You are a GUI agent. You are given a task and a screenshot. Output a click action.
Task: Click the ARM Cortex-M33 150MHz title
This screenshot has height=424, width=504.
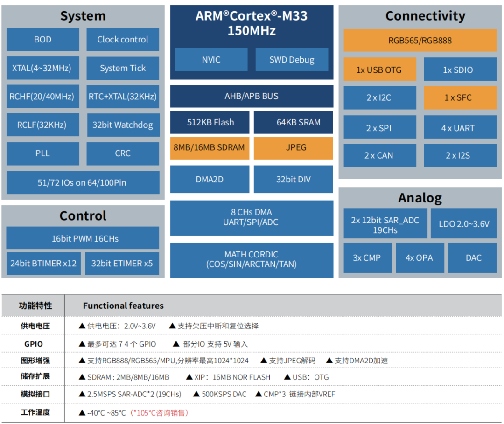252,23
